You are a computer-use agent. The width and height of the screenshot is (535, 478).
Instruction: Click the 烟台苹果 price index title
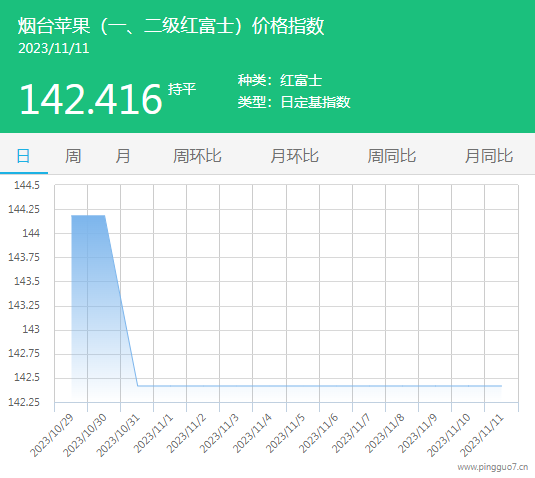tap(171, 26)
